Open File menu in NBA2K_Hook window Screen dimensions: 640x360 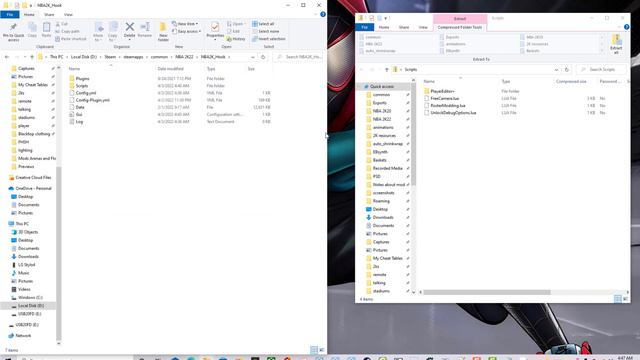[10, 14]
